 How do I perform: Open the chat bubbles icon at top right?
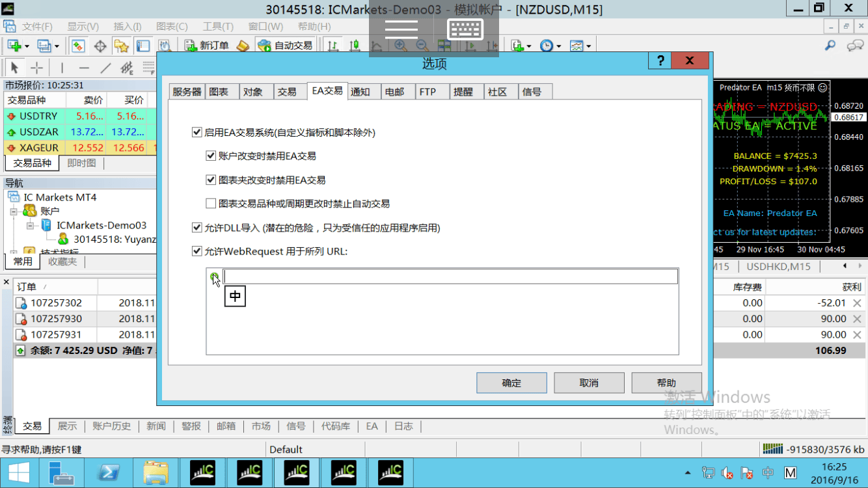pos(855,46)
